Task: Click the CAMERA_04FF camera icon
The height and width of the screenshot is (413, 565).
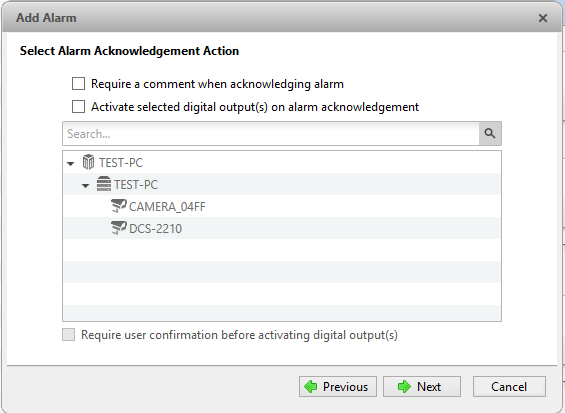Action: [119, 206]
